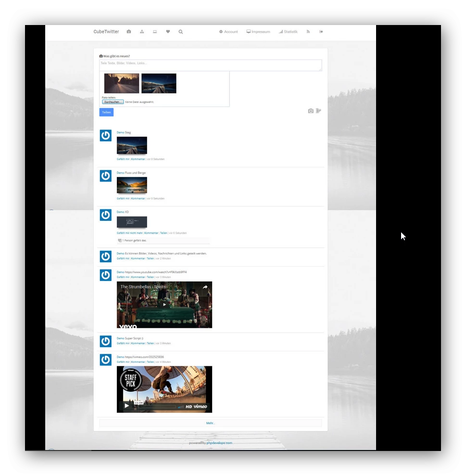Select the night pier upload preview thumbnail
Viewport: 466px width, 476px height.
(159, 83)
